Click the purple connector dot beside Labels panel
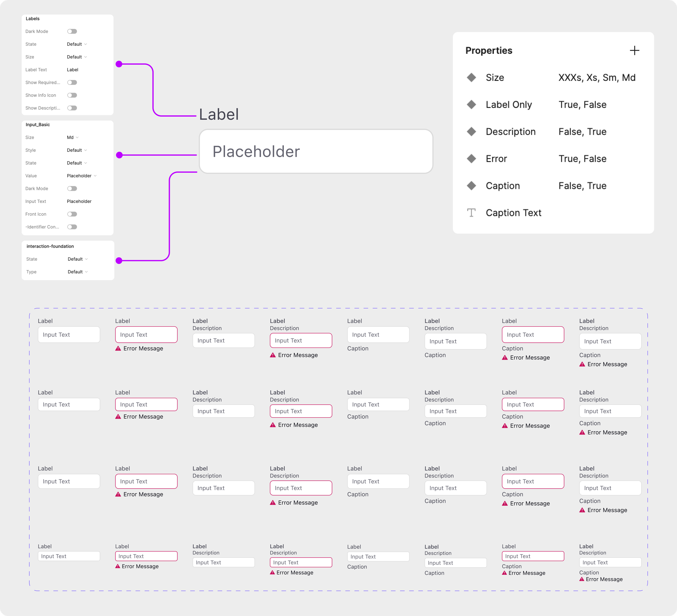This screenshot has width=677, height=616. tap(119, 64)
